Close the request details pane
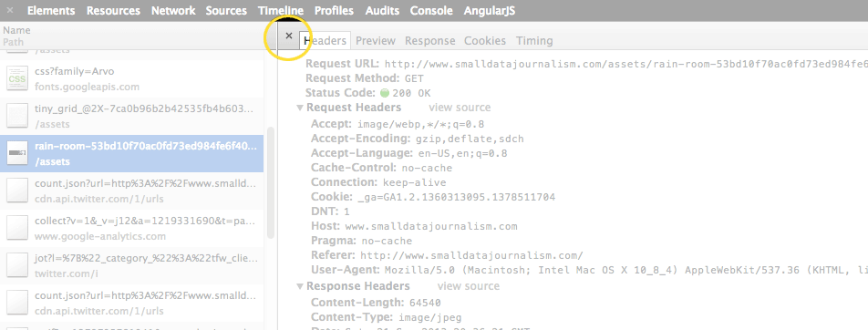 (x=288, y=36)
